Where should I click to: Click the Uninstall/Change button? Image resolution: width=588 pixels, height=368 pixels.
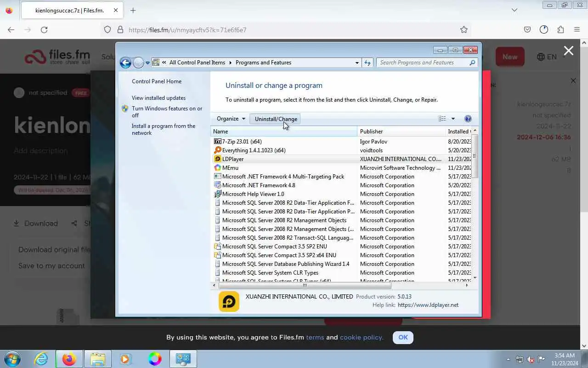(276, 119)
